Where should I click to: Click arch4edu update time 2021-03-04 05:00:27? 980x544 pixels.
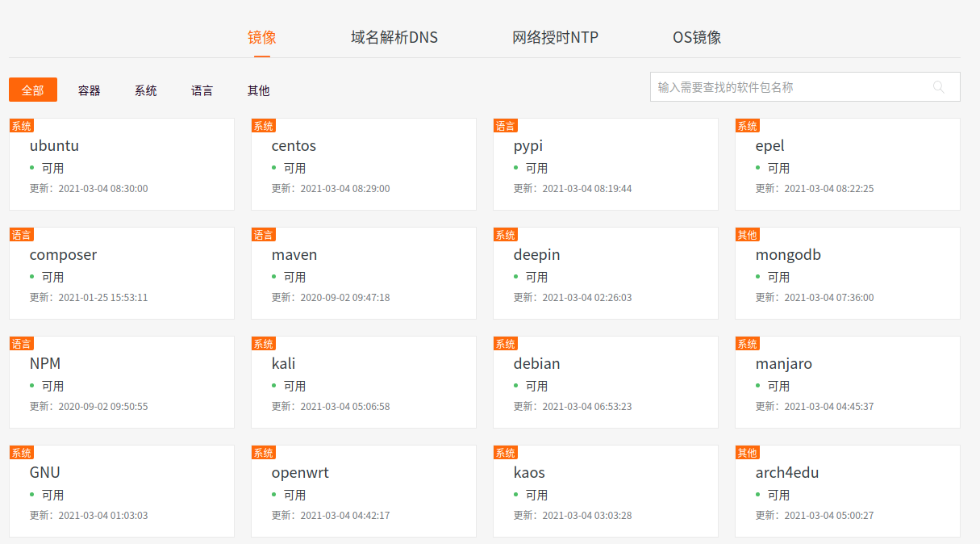(x=829, y=516)
